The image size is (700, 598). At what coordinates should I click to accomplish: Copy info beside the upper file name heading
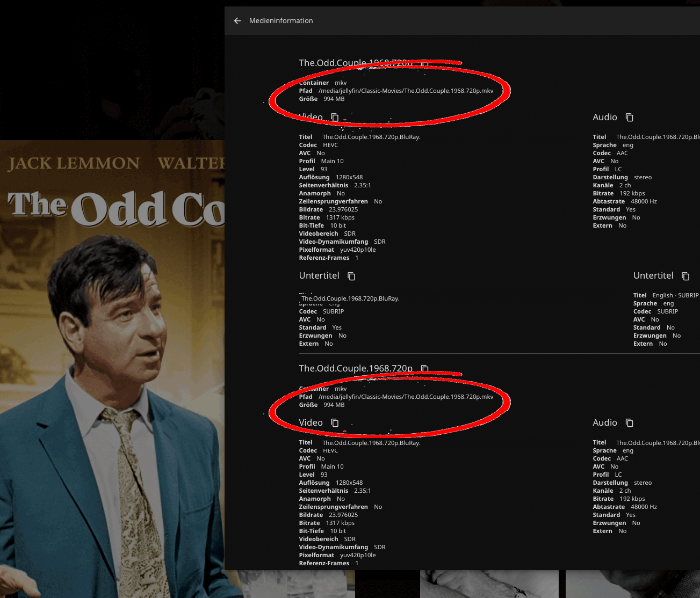(424, 63)
